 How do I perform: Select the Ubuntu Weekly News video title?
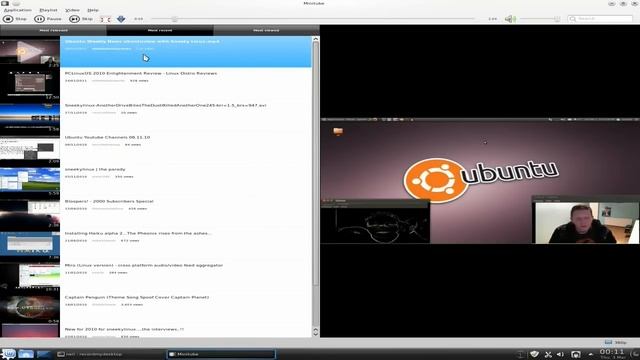coord(142,41)
